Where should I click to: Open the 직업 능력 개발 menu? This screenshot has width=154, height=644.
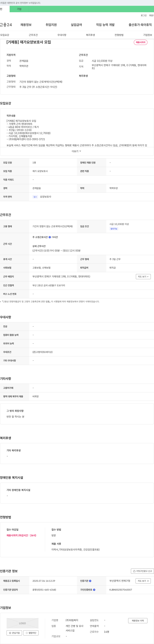pyautogui.click(x=105, y=25)
